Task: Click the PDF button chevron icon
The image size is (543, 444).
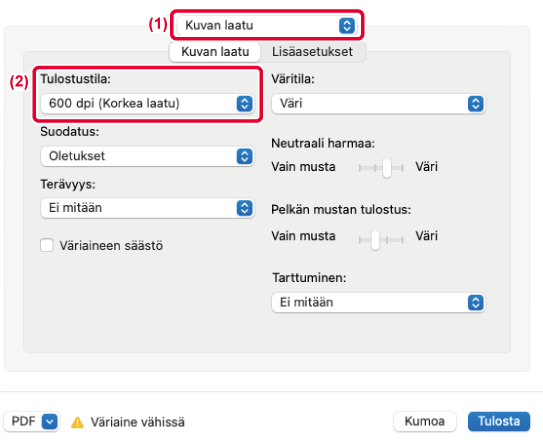Action: (50, 421)
